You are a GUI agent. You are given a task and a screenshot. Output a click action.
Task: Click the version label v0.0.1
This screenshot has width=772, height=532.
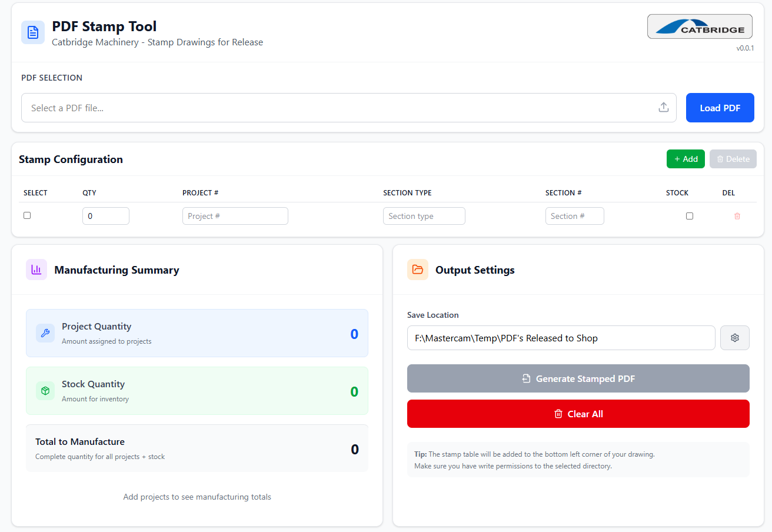(x=745, y=48)
